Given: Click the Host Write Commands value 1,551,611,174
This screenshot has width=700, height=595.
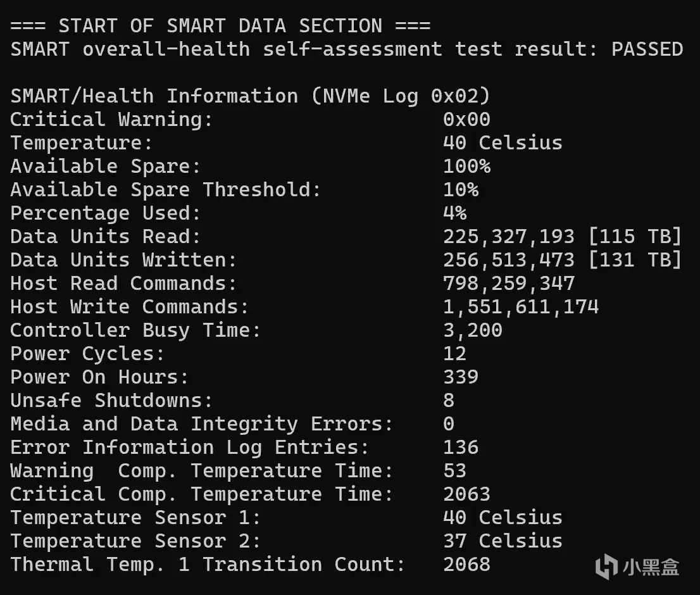Looking at the screenshot, I should pyautogui.click(x=521, y=307).
